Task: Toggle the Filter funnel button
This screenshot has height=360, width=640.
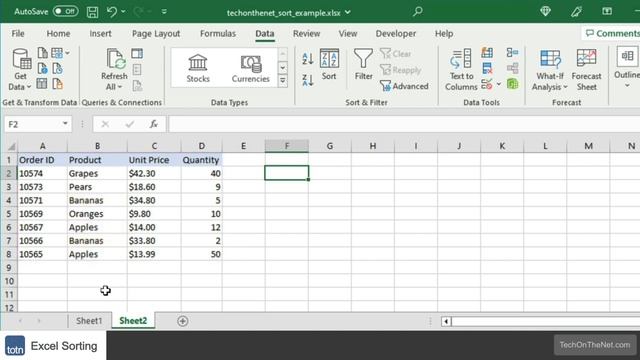Action: pyautogui.click(x=363, y=64)
